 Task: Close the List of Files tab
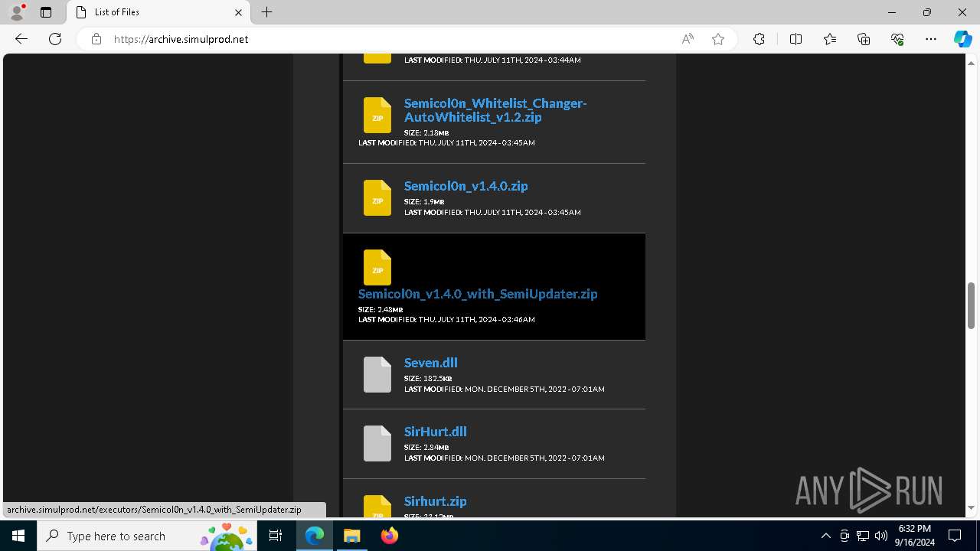coord(238,12)
